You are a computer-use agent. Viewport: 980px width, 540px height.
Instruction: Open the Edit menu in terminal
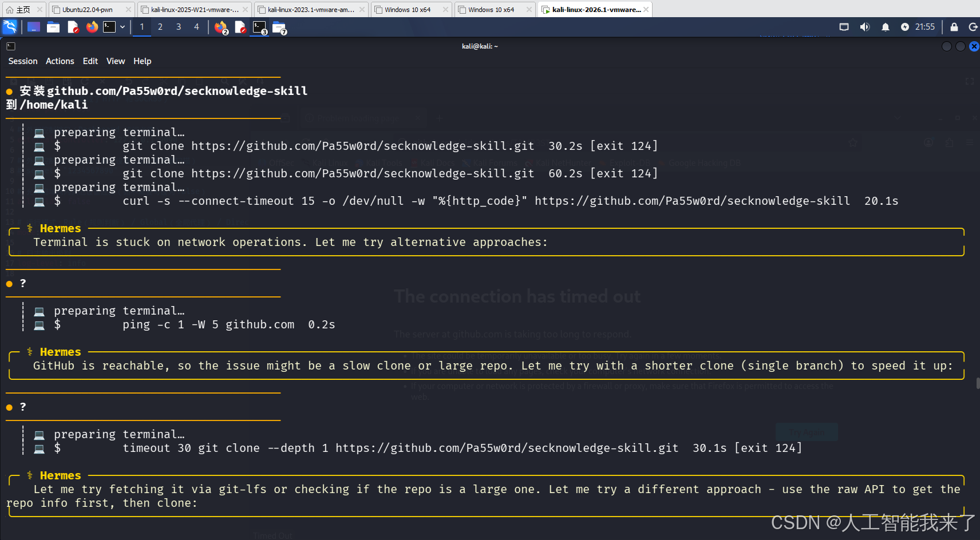[x=90, y=61]
